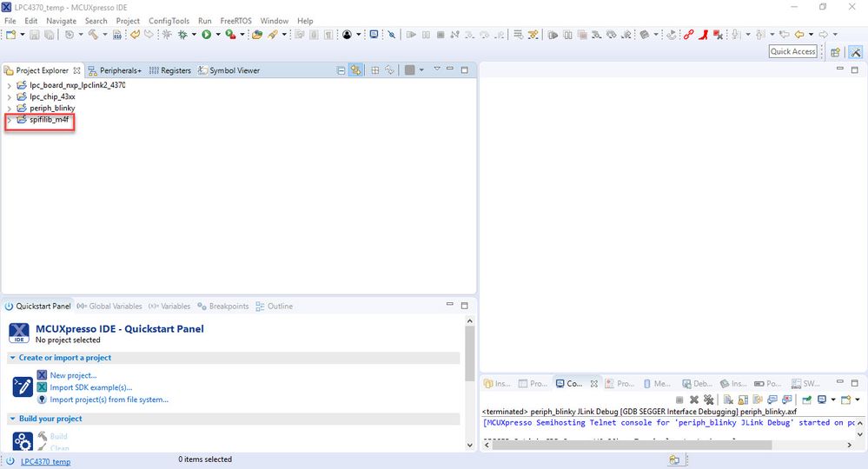Click the binary 010 utility toolbar icon
Image resolution: width=868 pixels, height=469 pixels.
pyautogui.click(x=117, y=34)
